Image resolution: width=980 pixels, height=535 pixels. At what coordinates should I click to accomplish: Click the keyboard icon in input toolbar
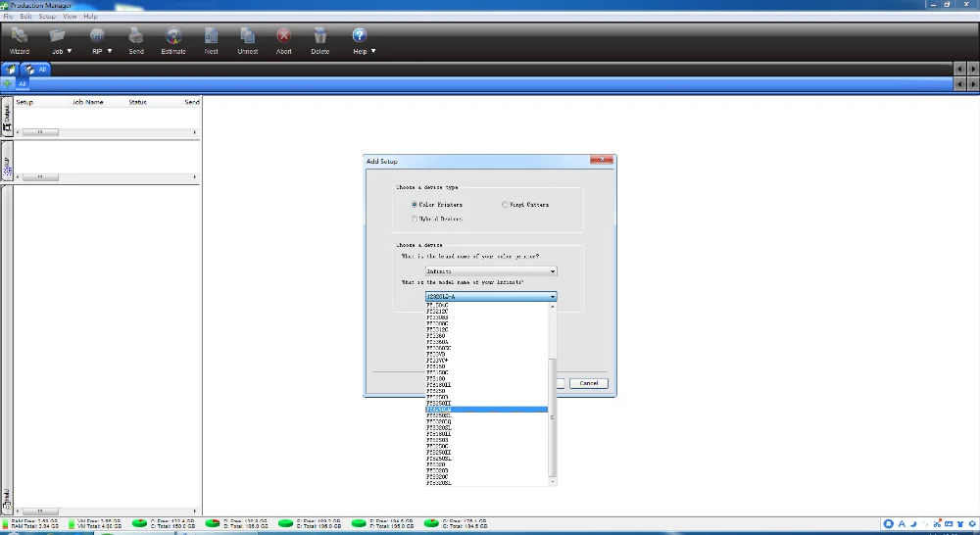949,524
